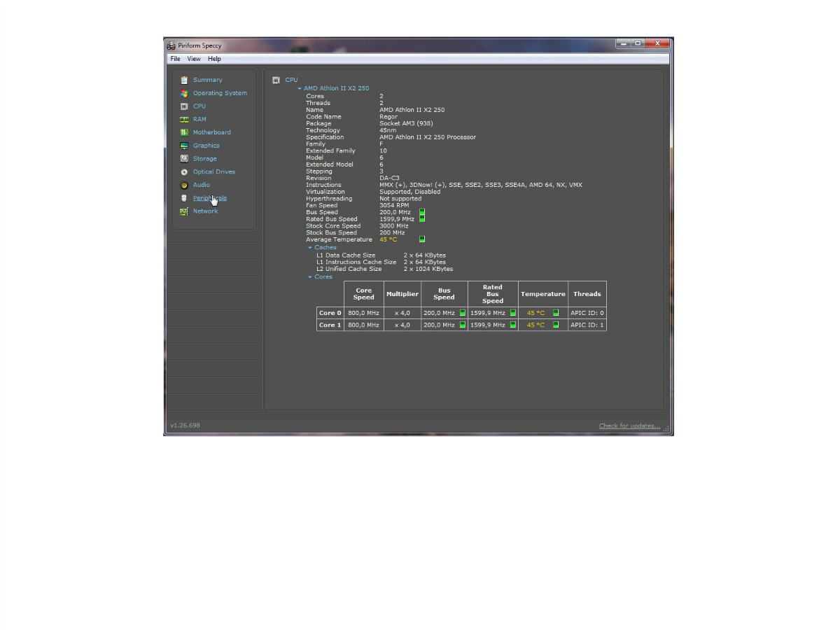The image size is (840, 630).
Task: Go to the RAM section
Action: coord(199,119)
